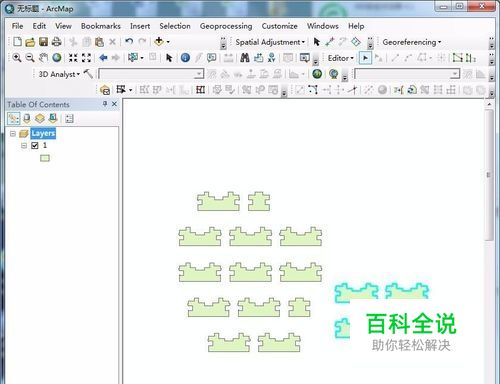Click List By Visibility icon
The width and height of the screenshot is (500, 384).
pyautogui.click(x=40, y=118)
